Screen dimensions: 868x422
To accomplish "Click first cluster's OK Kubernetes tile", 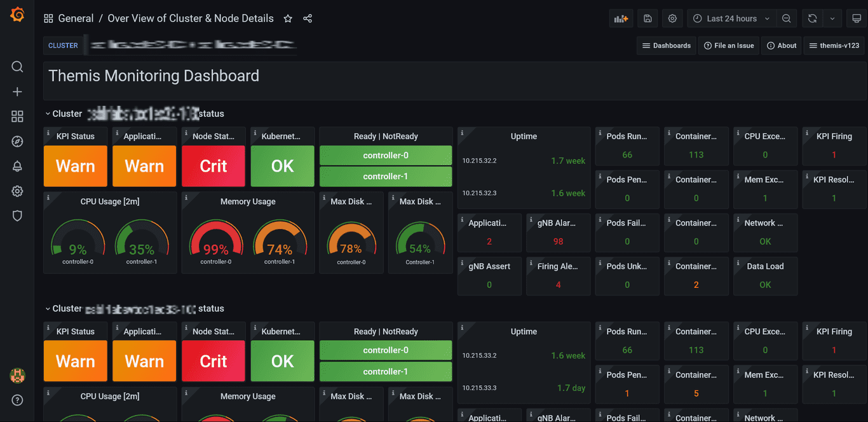I will [282, 167].
